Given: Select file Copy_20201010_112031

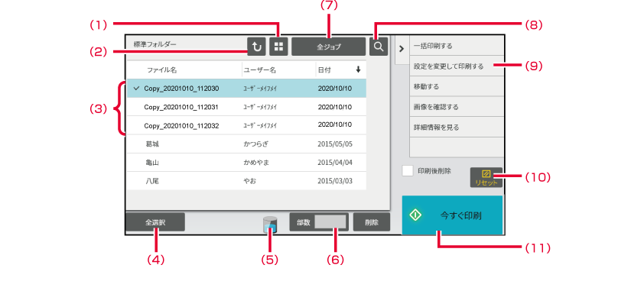Looking at the screenshot, I should tap(246, 107).
